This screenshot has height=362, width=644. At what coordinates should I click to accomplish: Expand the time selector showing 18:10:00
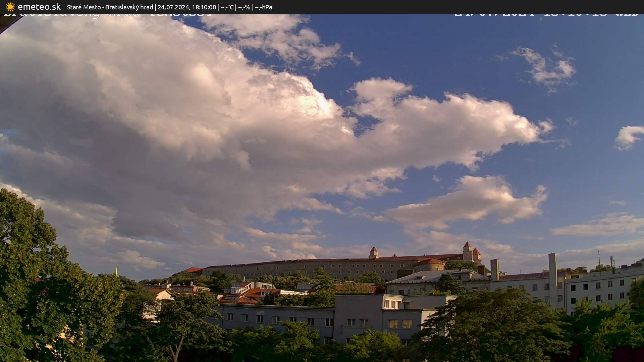pos(206,7)
